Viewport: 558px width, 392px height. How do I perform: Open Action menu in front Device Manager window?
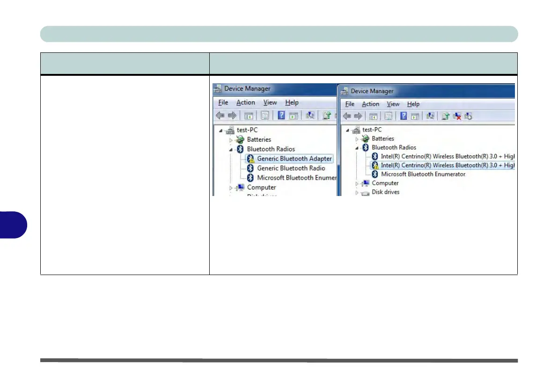[x=370, y=104]
